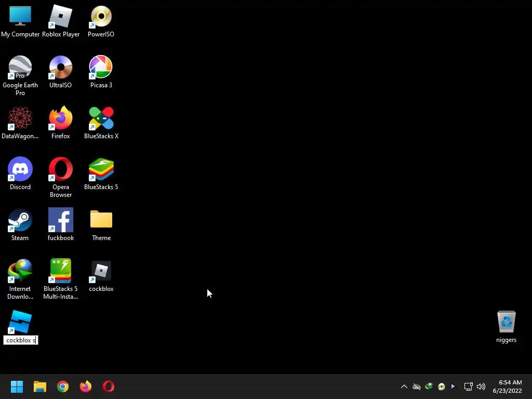
Task: Click the 6/23/2022 date in the taskbar
Action: click(507, 391)
